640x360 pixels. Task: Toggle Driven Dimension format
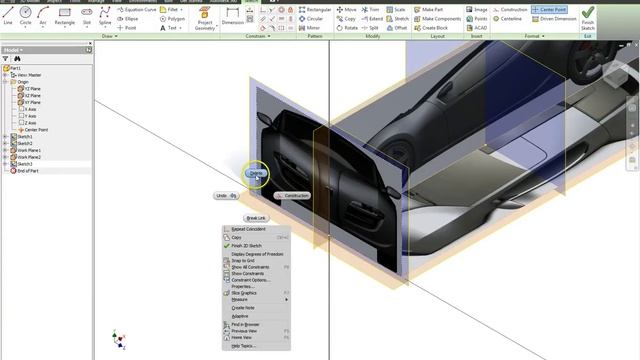pos(554,19)
